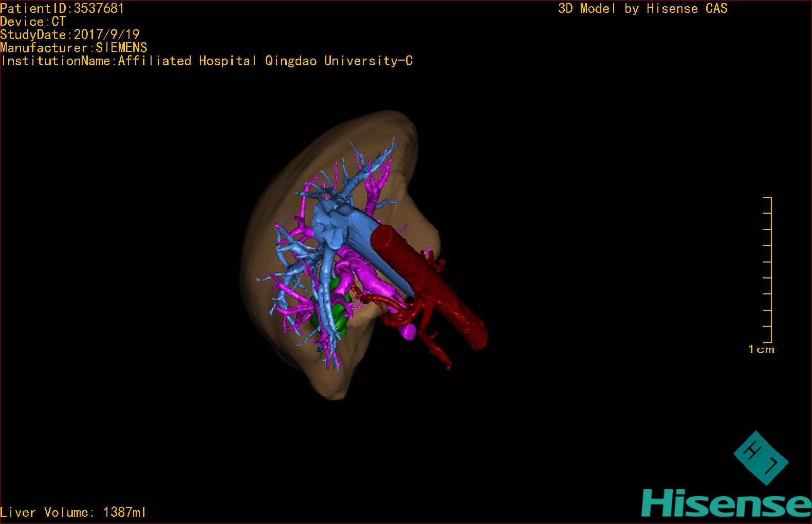Select the InstitutionName Affiliated Hospital Qingdao text
Screen dimensions: 812x524
(207, 61)
